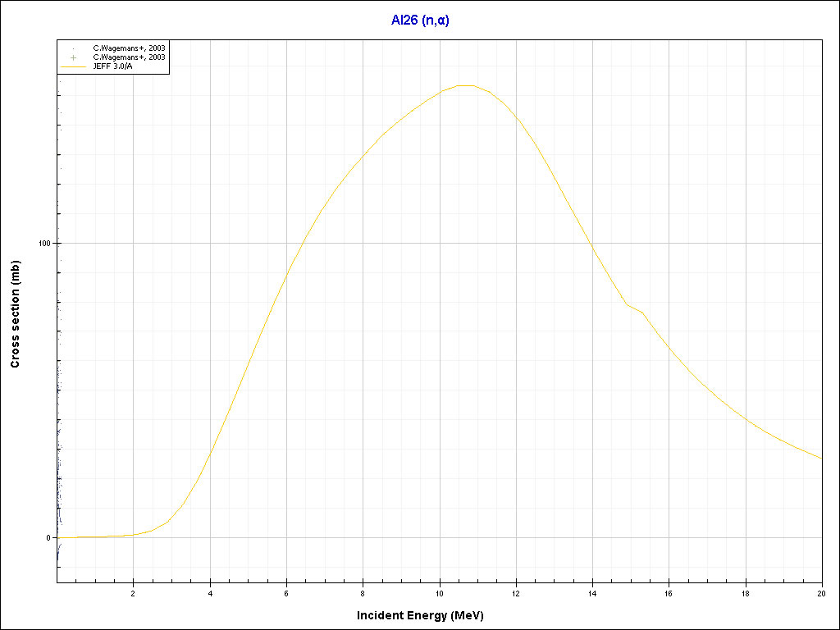Select the Cross section (mb) axis label
This screenshot has height=630, width=840.
tap(16, 315)
